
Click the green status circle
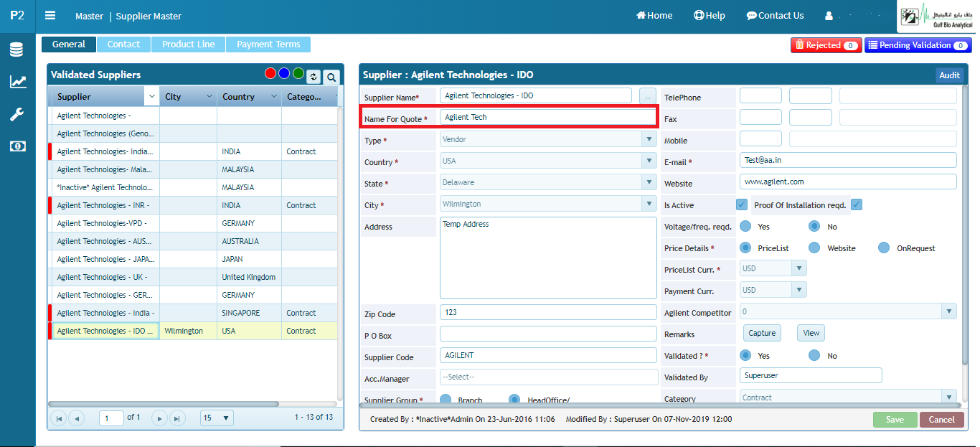298,73
